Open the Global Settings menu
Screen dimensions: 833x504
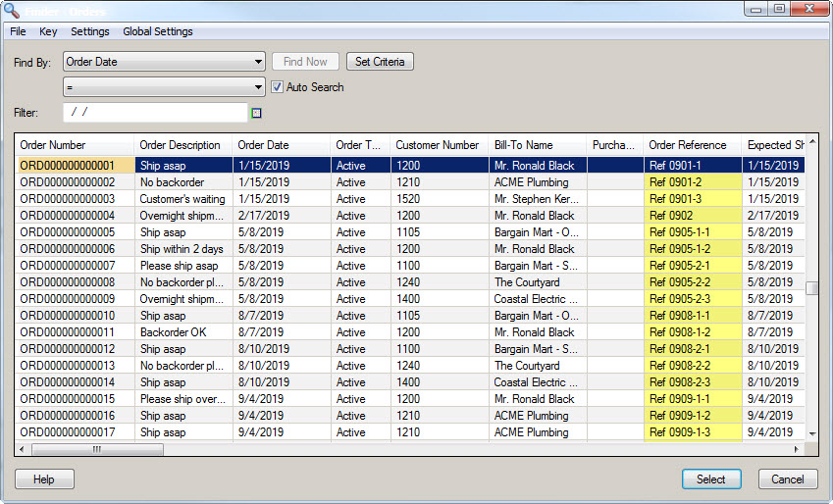click(x=158, y=31)
